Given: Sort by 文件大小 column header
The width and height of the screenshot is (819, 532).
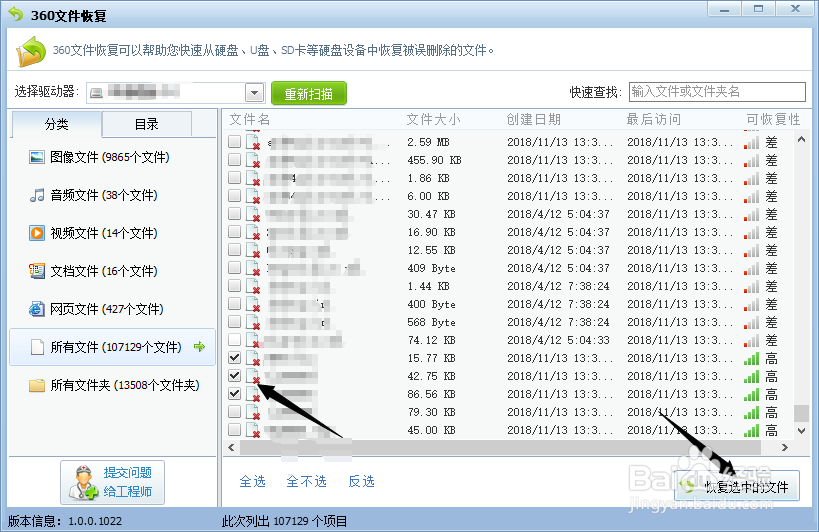Looking at the screenshot, I should [x=434, y=120].
